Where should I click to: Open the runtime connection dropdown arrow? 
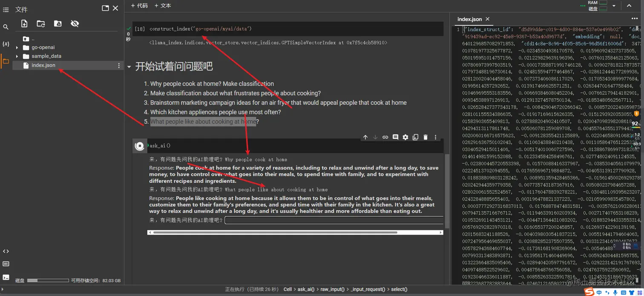[614, 6]
